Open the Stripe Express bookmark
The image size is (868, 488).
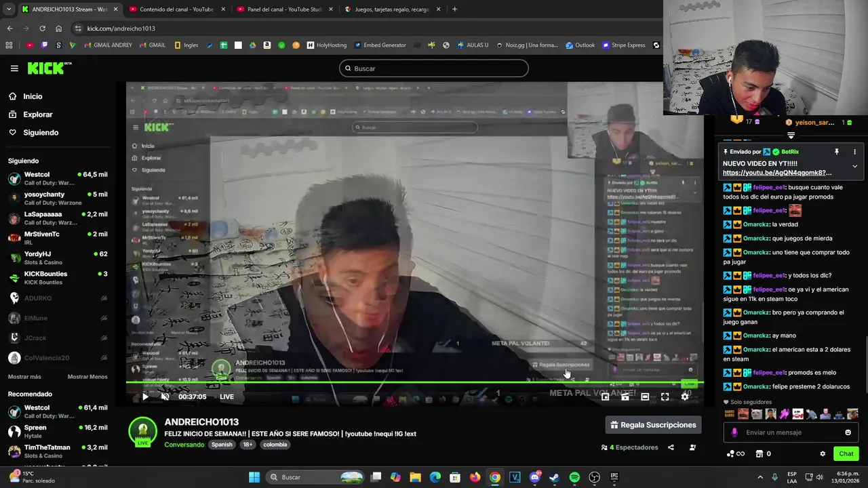[623, 45]
